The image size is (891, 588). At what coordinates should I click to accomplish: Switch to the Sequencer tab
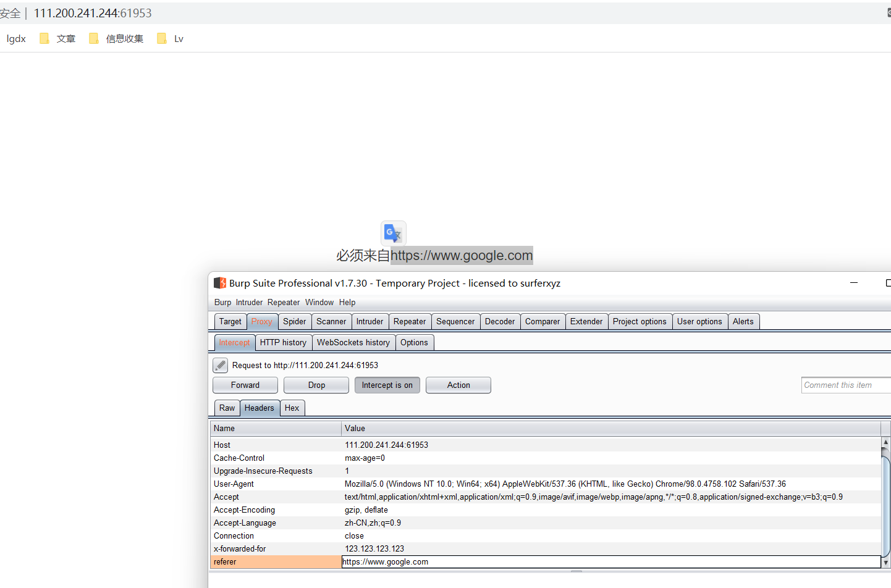coord(455,321)
